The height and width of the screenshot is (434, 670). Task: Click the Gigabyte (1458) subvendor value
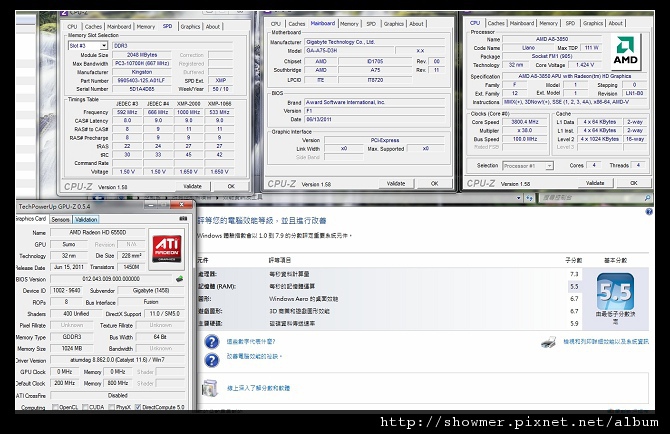[x=151, y=290]
